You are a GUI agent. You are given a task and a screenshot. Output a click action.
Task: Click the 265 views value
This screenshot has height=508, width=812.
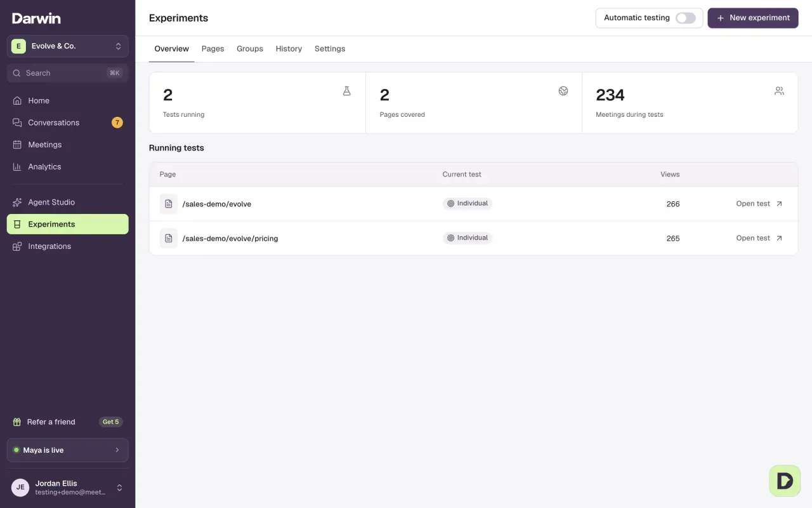click(x=673, y=238)
